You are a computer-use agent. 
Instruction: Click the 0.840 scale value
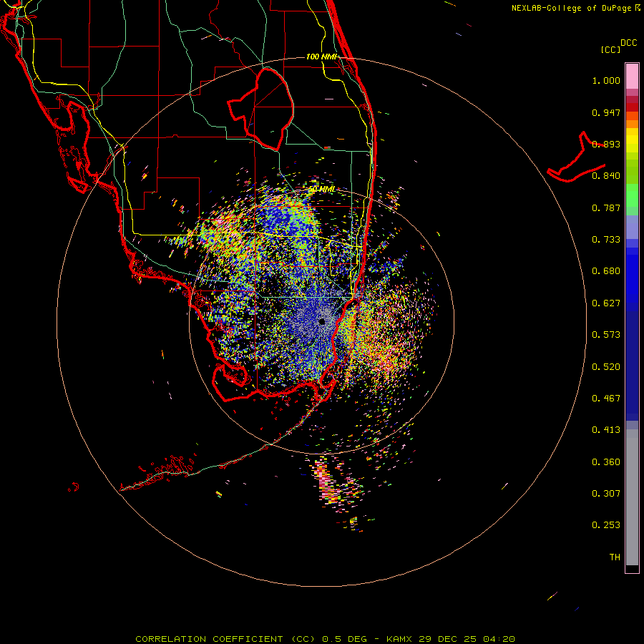(606, 176)
